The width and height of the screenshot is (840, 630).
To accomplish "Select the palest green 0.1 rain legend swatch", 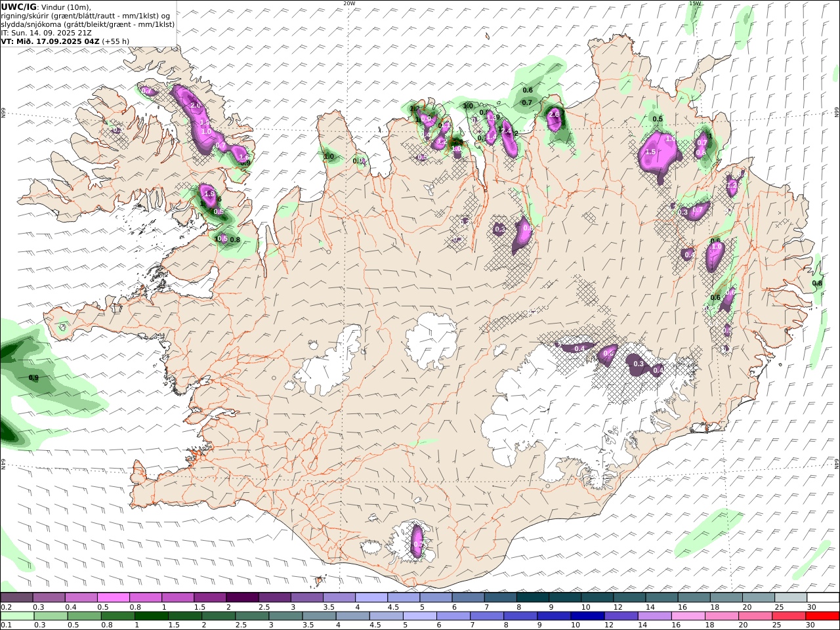I will [x=17, y=616].
